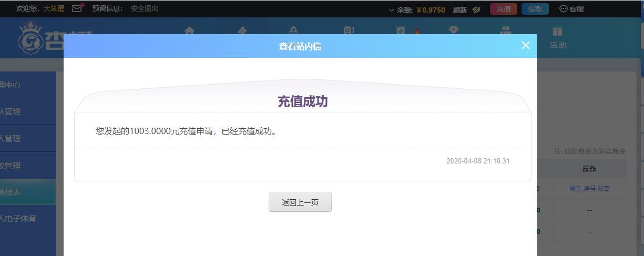The image size is (644, 256).
Task: Click the 充值成功 heading
Action: pos(302,101)
